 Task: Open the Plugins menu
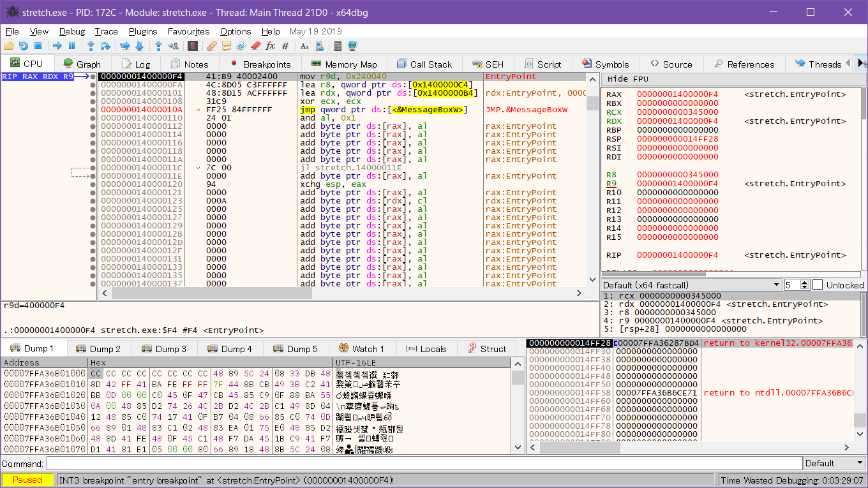click(x=143, y=31)
